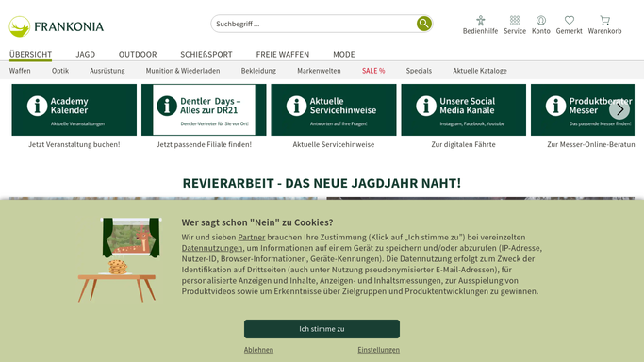Switch to the SCHIEßSPORT tab
Screen dimensions: 644x362
point(206,54)
